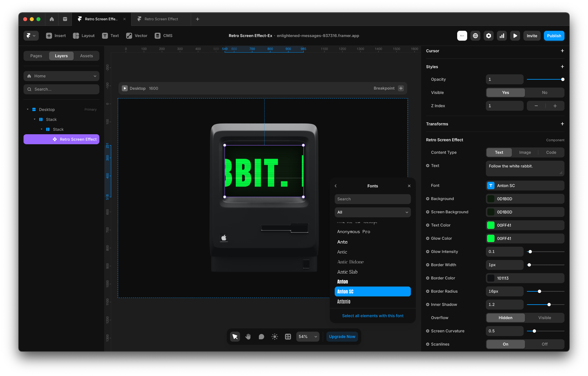The height and width of the screenshot is (376, 588).
Task: Click Select all elements with this font
Action: (372, 316)
